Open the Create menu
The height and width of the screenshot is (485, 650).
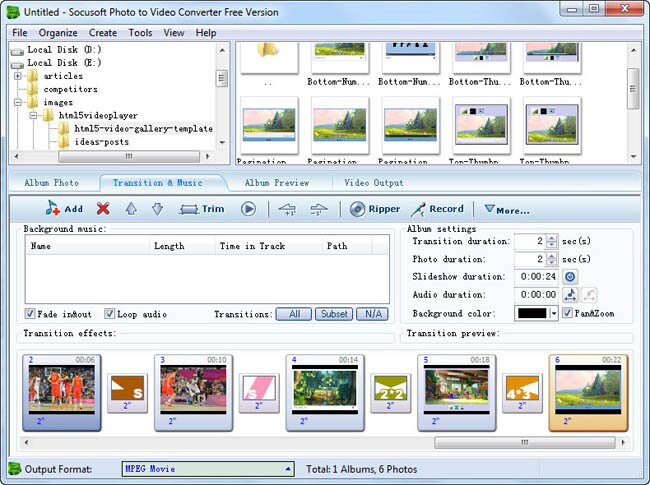click(x=103, y=33)
